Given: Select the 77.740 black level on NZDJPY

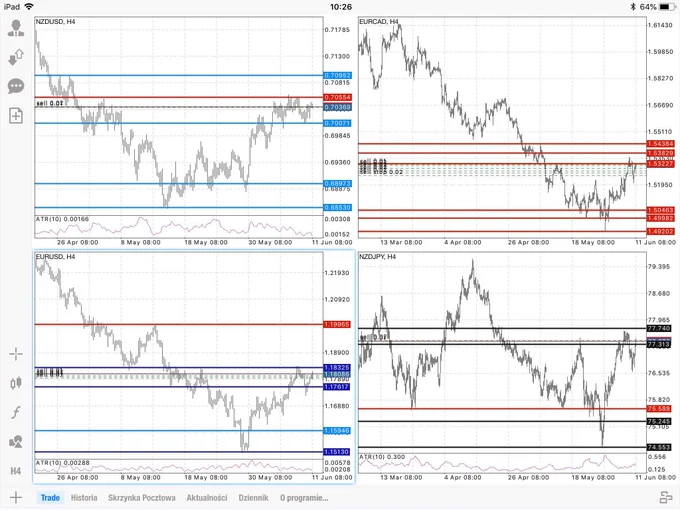Looking at the screenshot, I should point(659,328).
